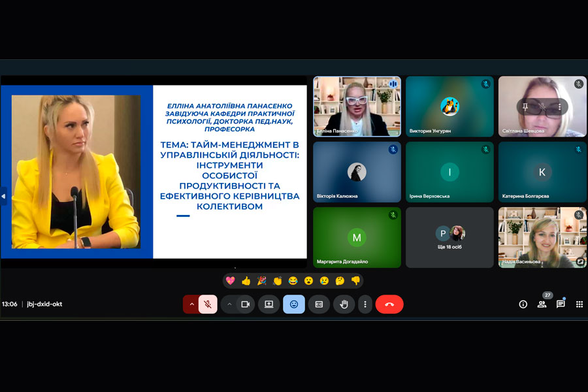Send the thinking face reaction
This screenshot has width=588, height=392.
click(340, 280)
